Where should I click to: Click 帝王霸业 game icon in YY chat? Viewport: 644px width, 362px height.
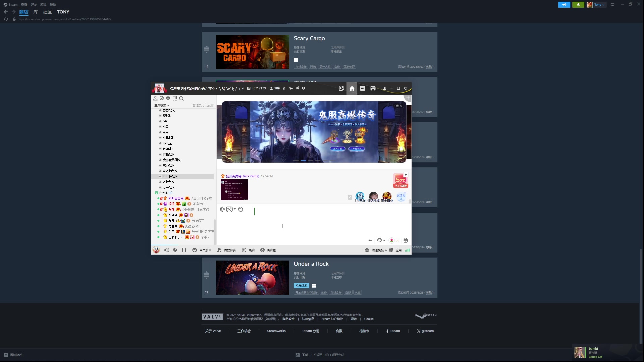pyautogui.click(x=387, y=197)
